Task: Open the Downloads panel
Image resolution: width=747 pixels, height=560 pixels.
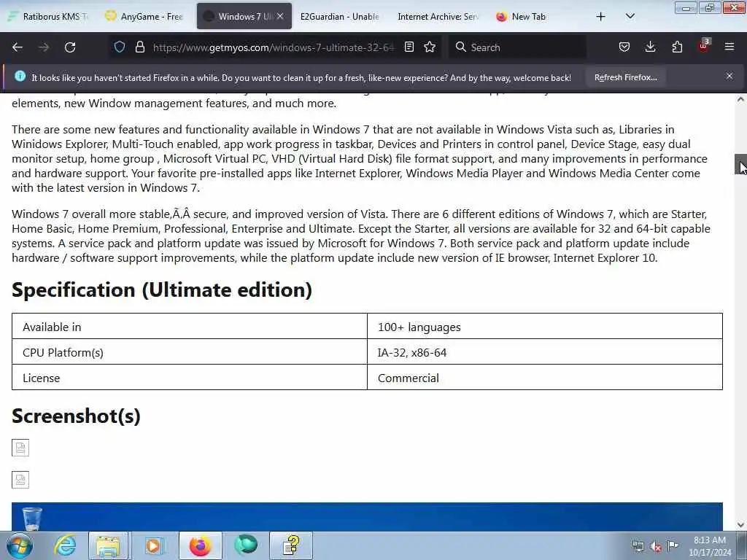Action: pyautogui.click(x=650, y=47)
